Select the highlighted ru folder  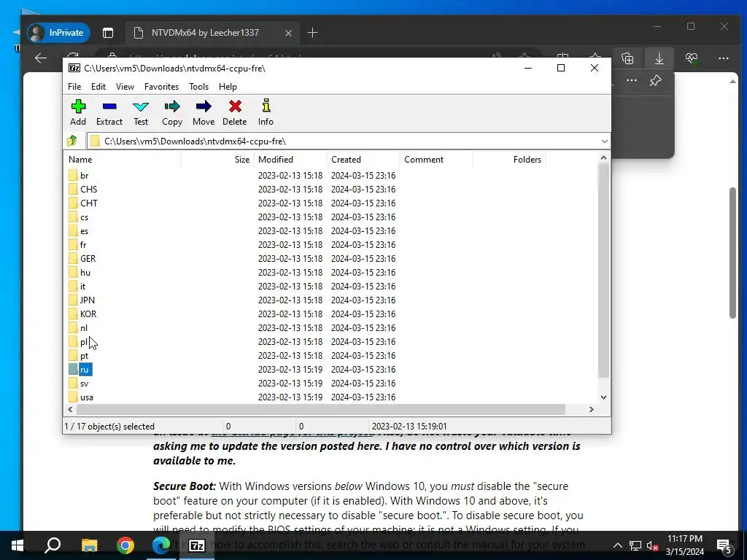coord(80,370)
